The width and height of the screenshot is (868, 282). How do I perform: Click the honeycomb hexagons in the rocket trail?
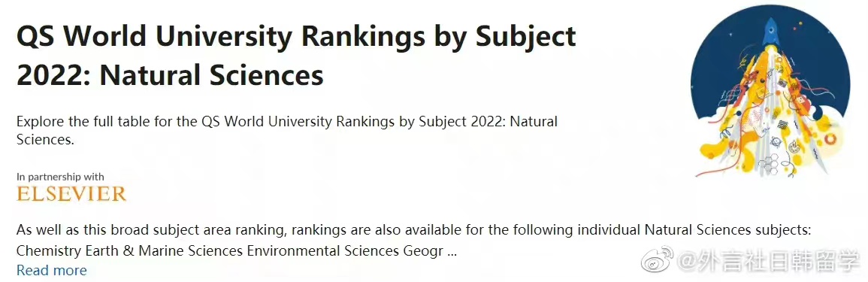pyautogui.click(x=770, y=163)
